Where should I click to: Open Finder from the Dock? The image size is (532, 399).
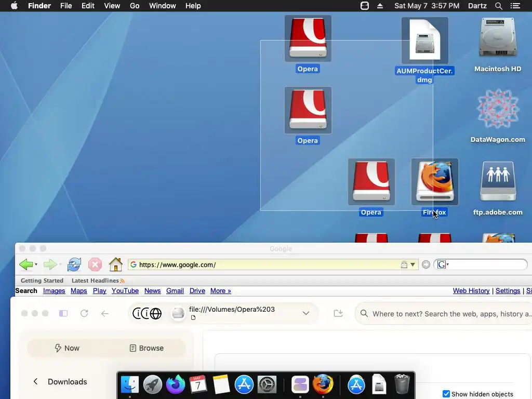coord(129,385)
